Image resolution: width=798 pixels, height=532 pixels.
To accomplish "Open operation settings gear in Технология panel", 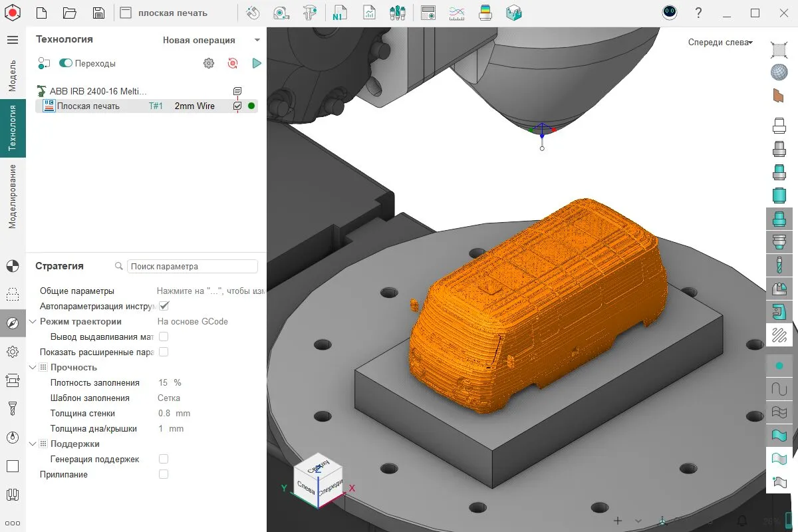I will click(209, 63).
